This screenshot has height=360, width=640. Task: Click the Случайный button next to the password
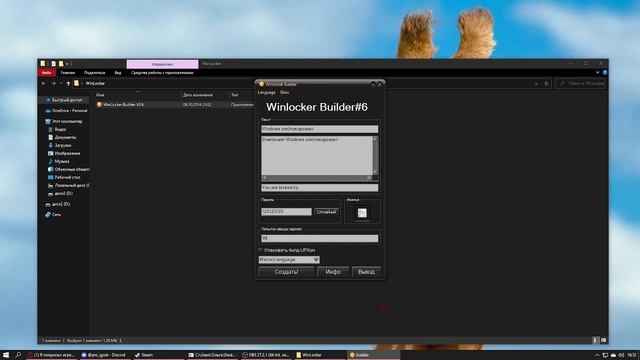(326, 212)
